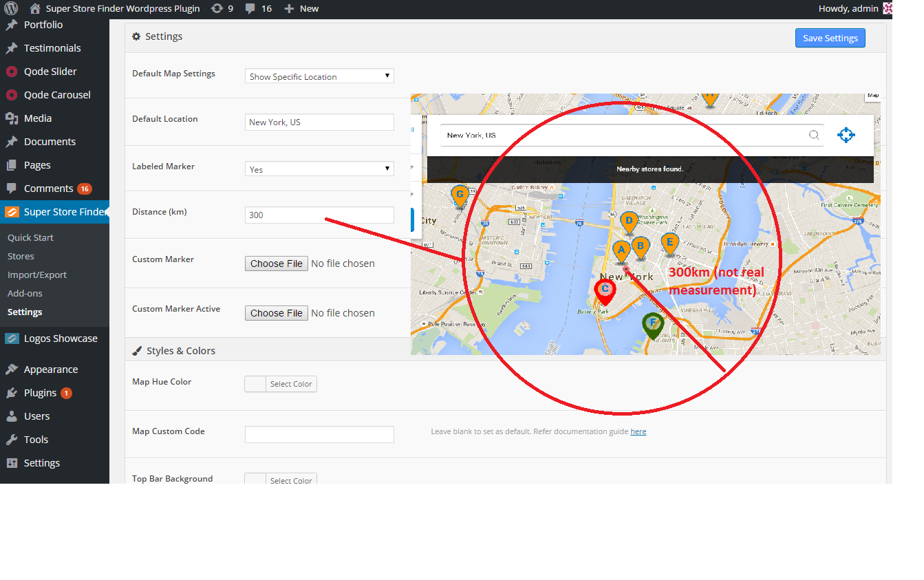The height and width of the screenshot is (580, 924).
Task: Open the updates icon showing 9
Action: coord(217,8)
